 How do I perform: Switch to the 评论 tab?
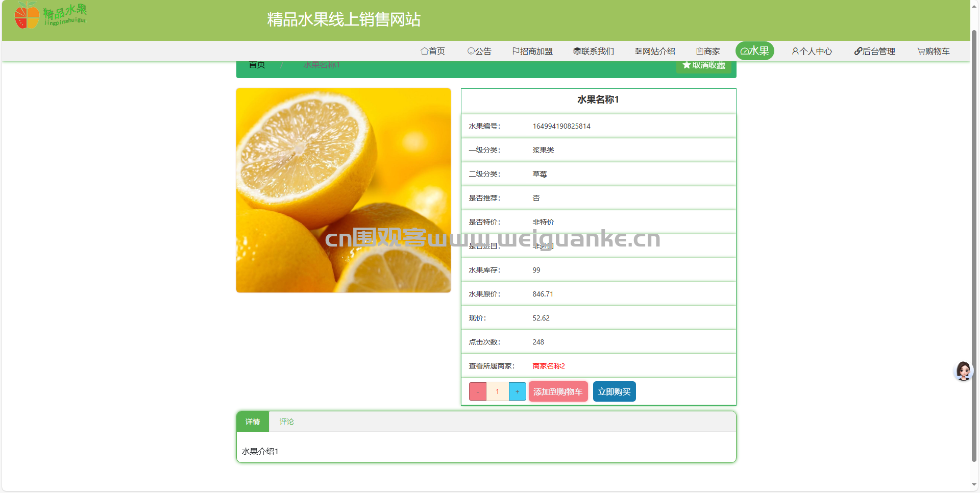[286, 422]
